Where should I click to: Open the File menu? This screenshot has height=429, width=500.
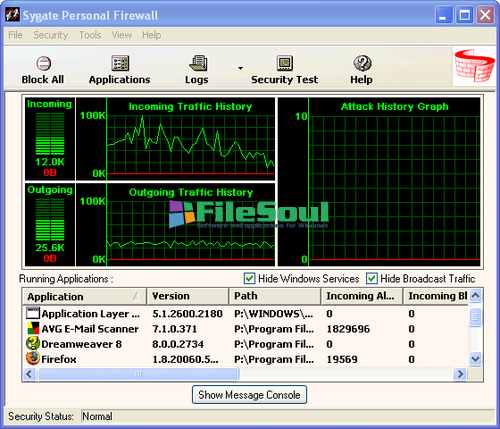pos(15,35)
